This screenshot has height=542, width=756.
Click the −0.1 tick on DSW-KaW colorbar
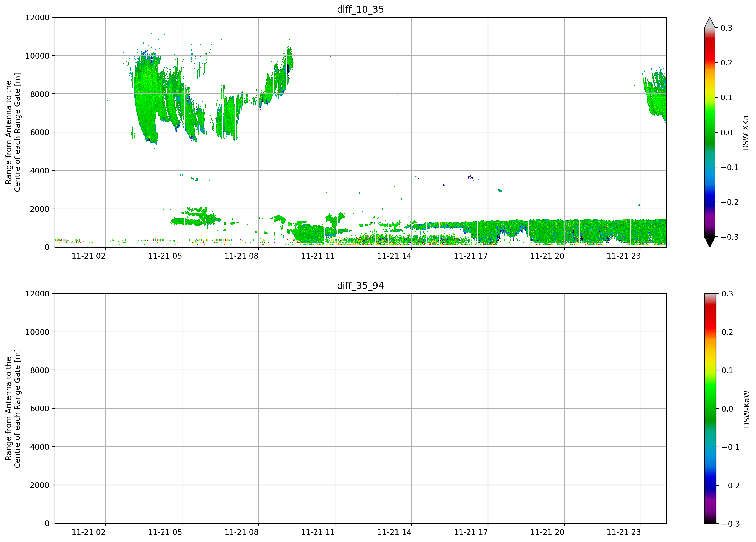(731, 447)
